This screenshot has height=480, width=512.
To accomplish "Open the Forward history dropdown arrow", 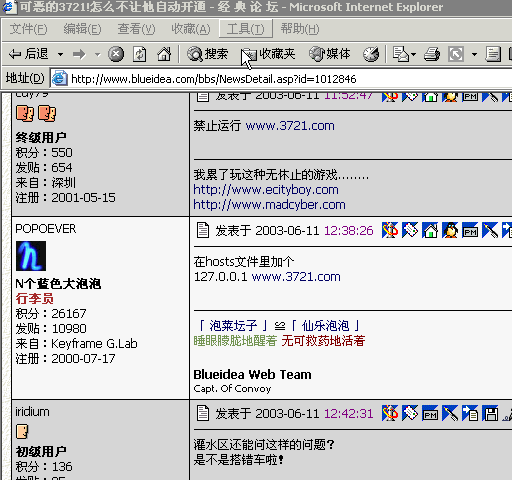I will click(98, 54).
